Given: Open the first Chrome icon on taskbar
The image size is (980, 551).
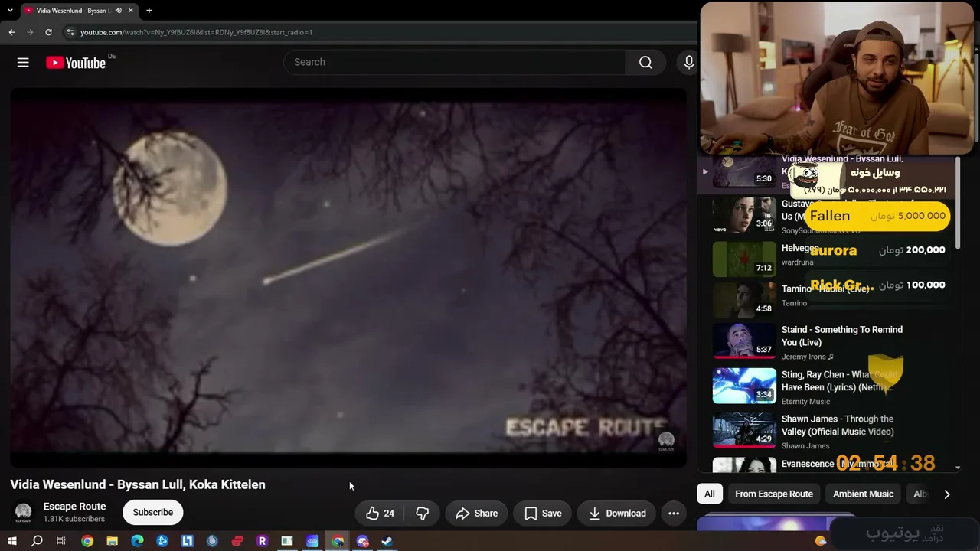Looking at the screenshot, I should pyautogui.click(x=87, y=541).
